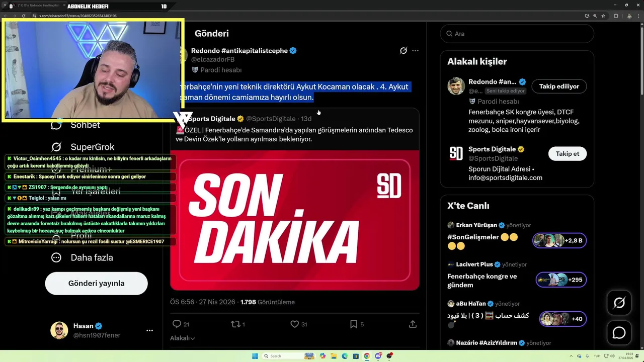Open the floating Grok button at bottom right
The height and width of the screenshot is (362, 644).
pos(619,303)
